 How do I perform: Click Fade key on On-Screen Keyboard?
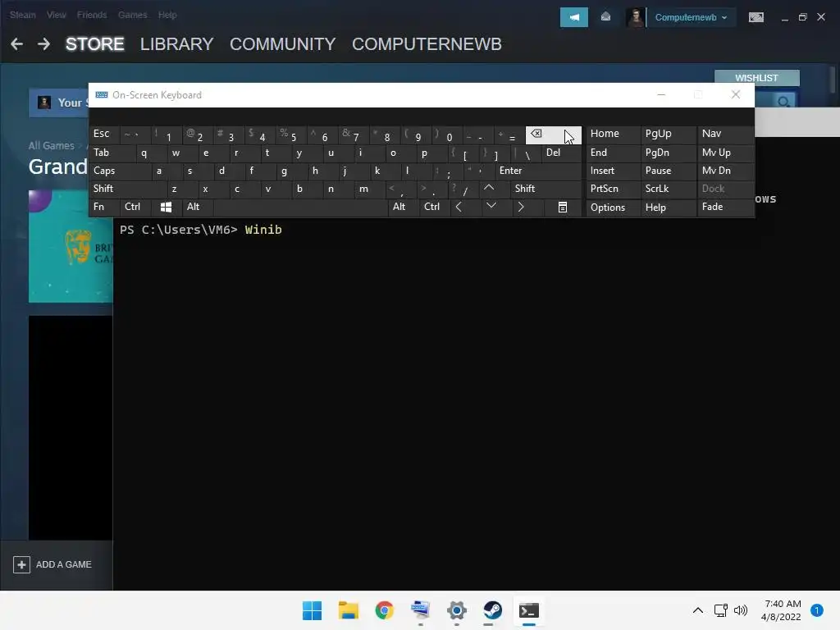pyautogui.click(x=726, y=207)
